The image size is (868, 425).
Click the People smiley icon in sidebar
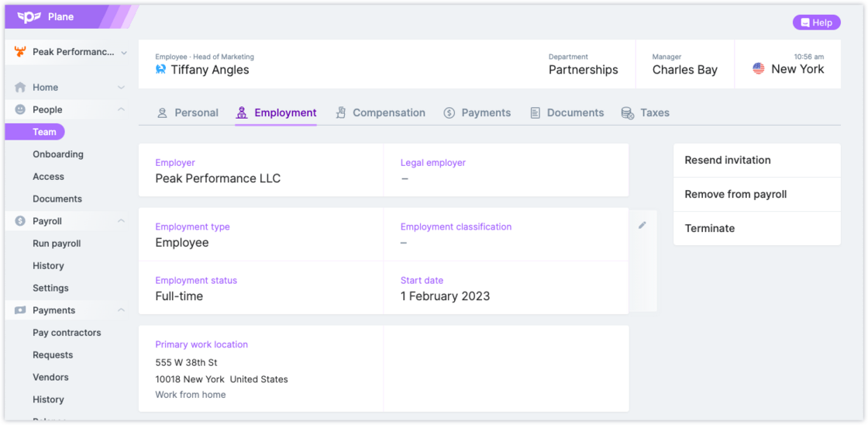click(x=20, y=109)
